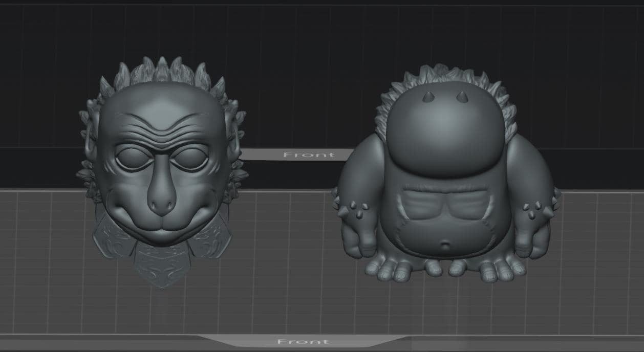Image resolution: width=644 pixels, height=352 pixels.
Task: Click the Front label below the floor grid
Action: click(302, 341)
